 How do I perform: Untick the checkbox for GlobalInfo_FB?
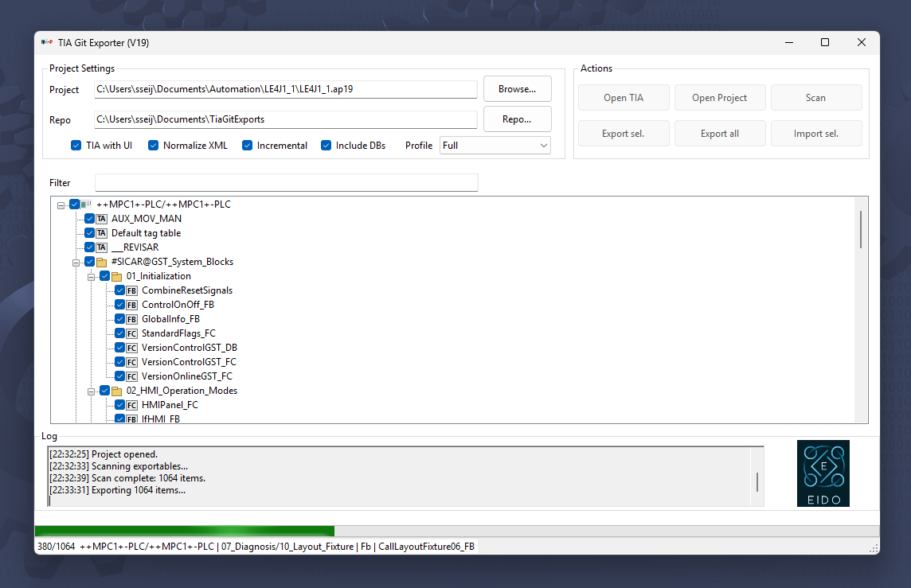(x=120, y=319)
